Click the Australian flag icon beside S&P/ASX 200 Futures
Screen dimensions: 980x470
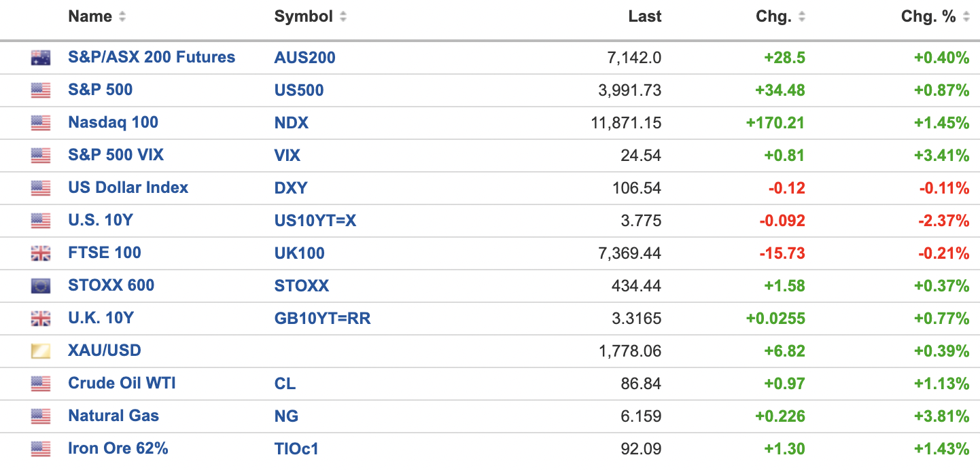(x=41, y=58)
